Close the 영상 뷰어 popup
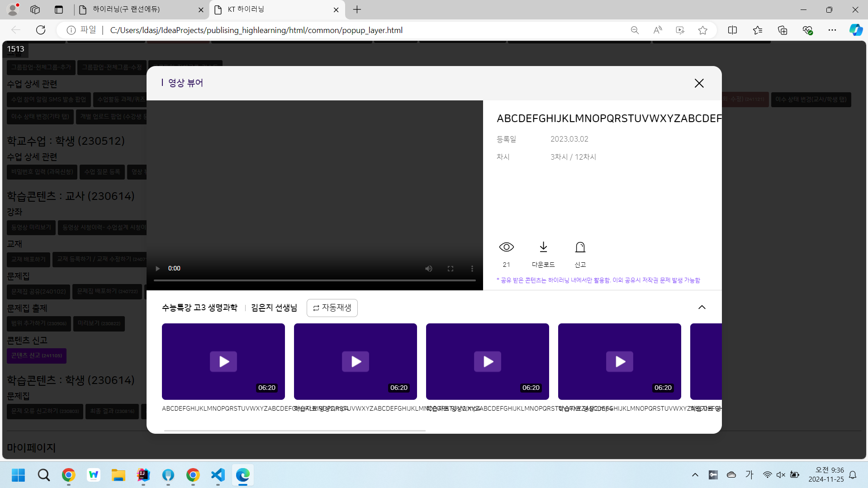This screenshot has height=488, width=868. [699, 83]
